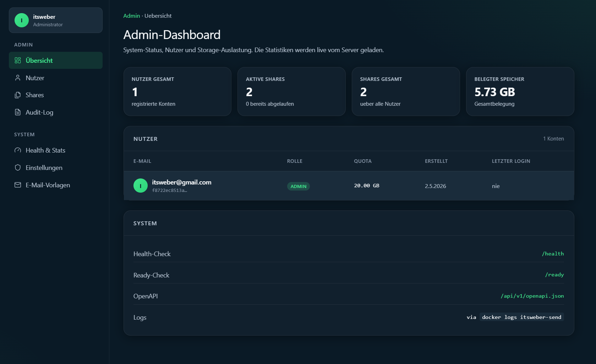Open the /ready endpoint link

(554, 275)
